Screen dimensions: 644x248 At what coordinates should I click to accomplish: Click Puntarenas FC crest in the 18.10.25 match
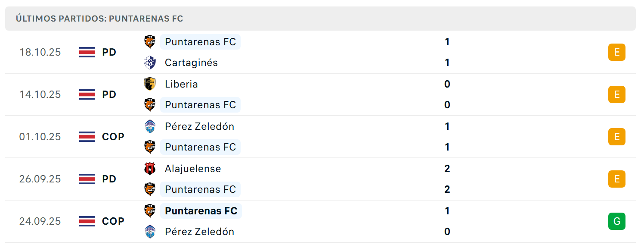(150, 42)
